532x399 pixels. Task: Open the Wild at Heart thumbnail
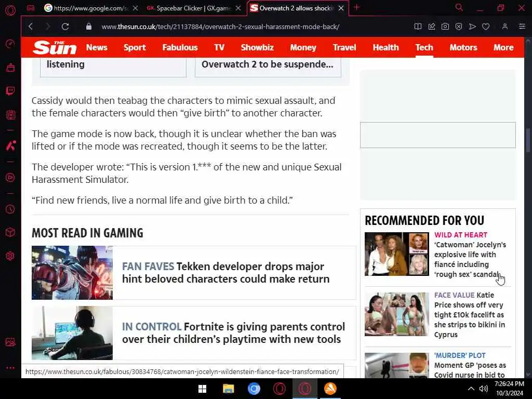coord(396,254)
